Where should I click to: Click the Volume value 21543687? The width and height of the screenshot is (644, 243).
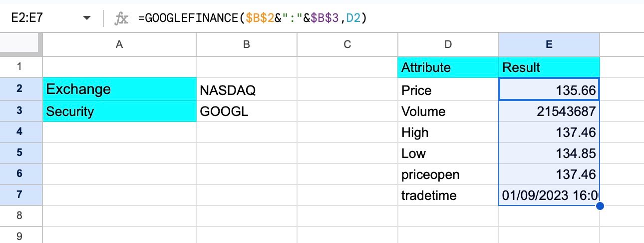[549, 111]
